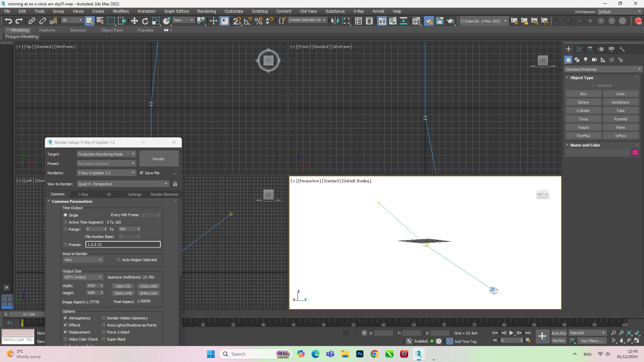644x362 pixels.
Task: Click Lock View to Render padlock
Action: point(175,184)
